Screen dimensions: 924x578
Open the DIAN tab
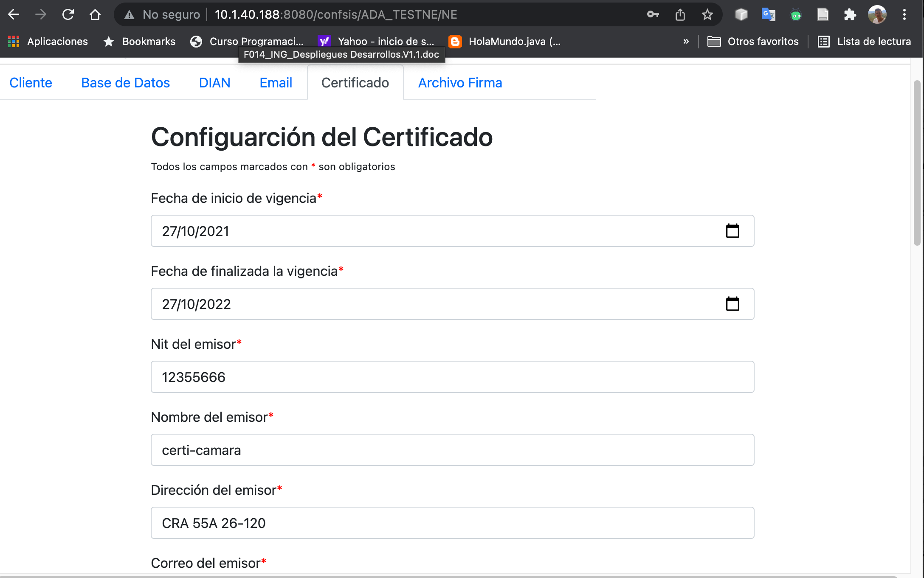(x=214, y=83)
